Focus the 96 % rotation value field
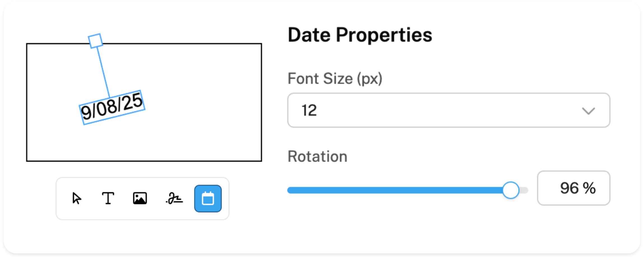Screen dimensions: 644x262 tap(573, 188)
